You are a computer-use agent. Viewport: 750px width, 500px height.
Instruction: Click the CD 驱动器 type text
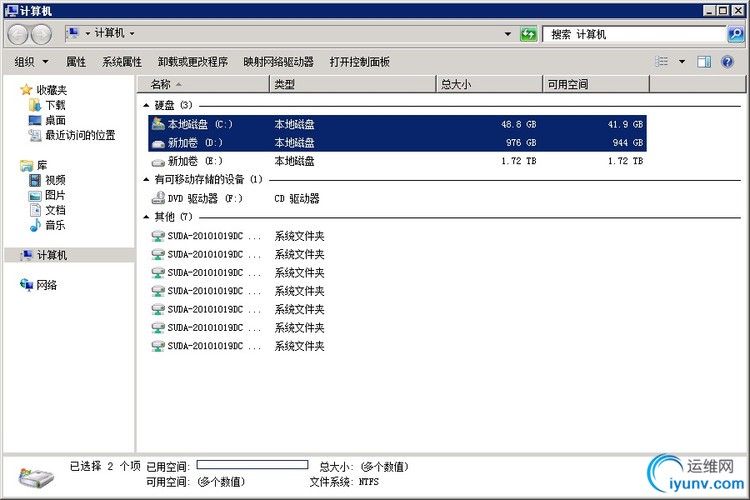297,199
